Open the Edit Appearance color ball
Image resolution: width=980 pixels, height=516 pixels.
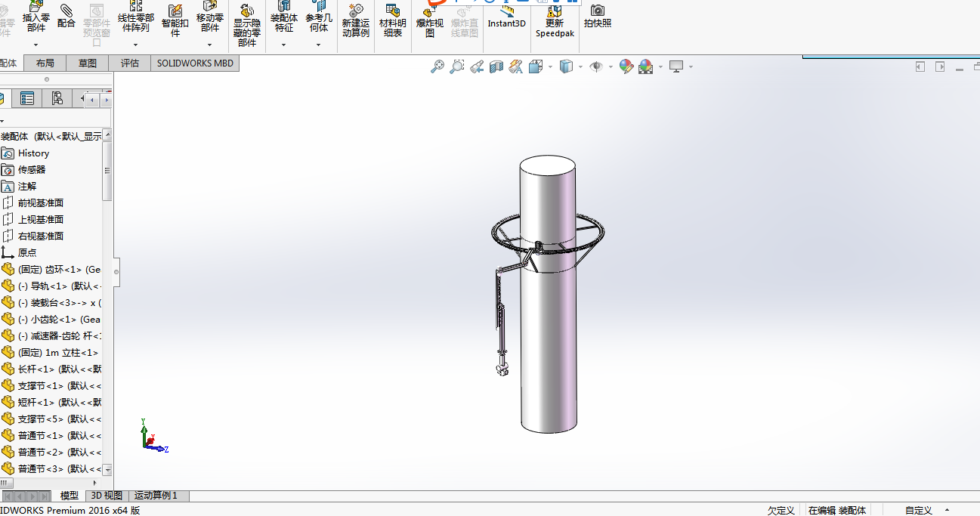pos(626,67)
